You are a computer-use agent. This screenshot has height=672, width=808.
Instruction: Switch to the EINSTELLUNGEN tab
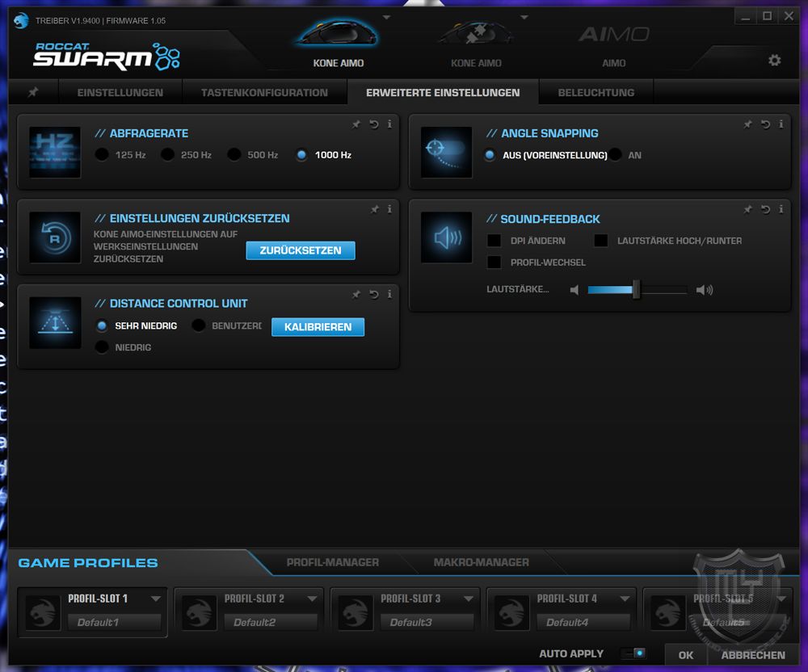coord(120,93)
